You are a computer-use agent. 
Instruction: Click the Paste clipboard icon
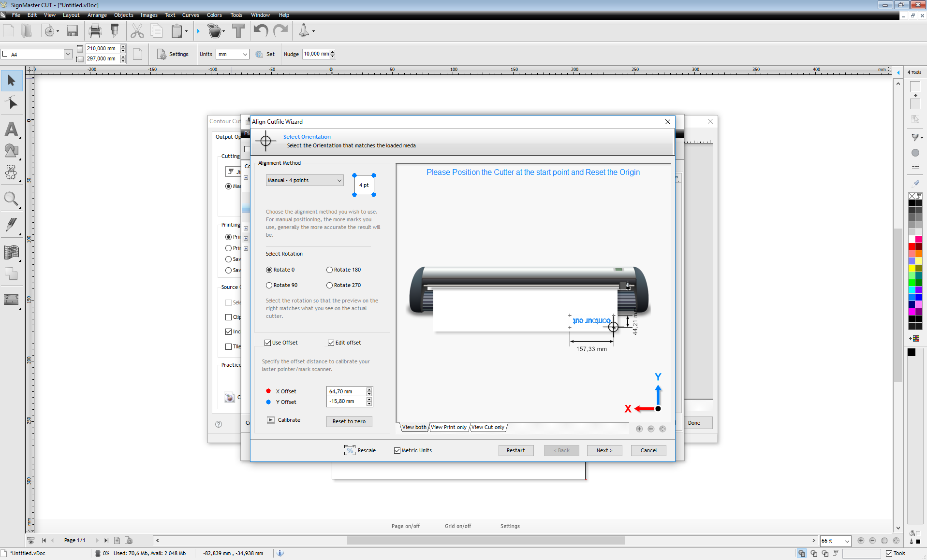click(x=177, y=31)
